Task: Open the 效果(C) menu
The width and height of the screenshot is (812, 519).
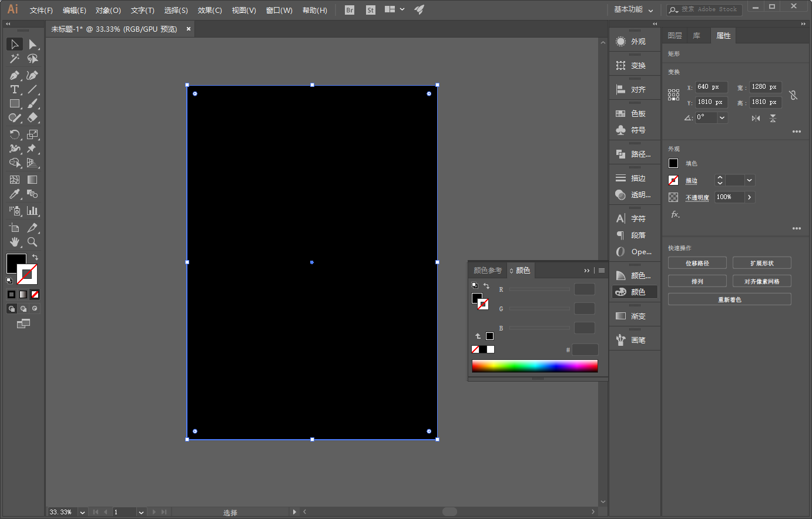Action: point(210,10)
